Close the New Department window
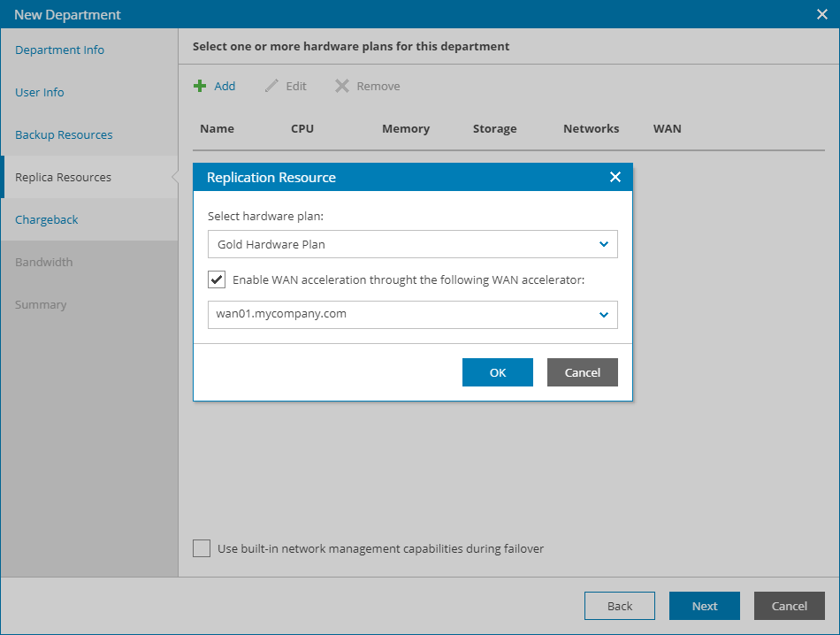The height and width of the screenshot is (635, 840). point(821,14)
